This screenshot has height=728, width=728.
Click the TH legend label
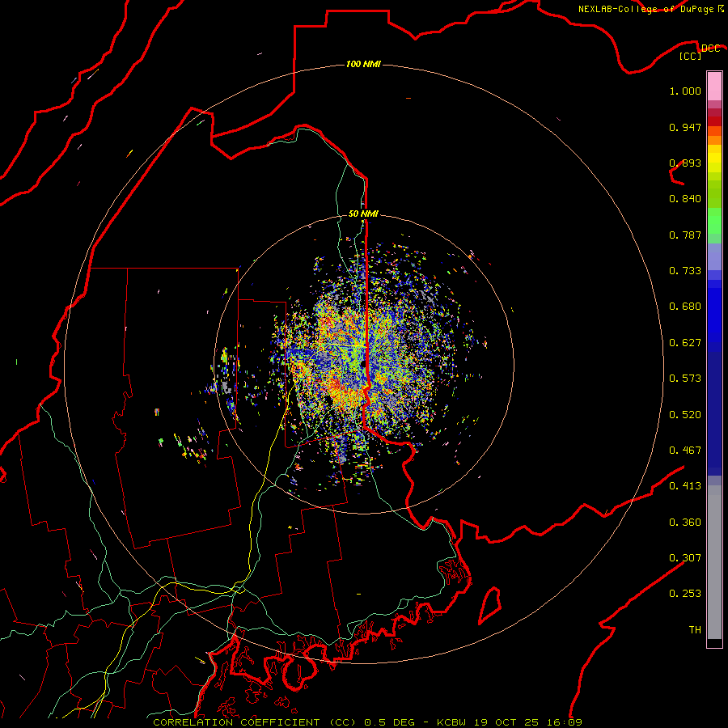point(695,630)
